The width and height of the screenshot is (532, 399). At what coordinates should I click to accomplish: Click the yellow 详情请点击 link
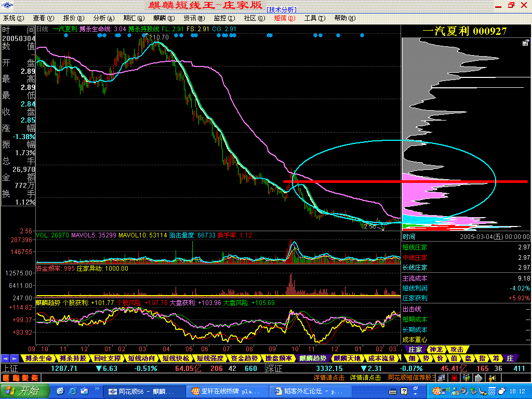tap(365, 378)
